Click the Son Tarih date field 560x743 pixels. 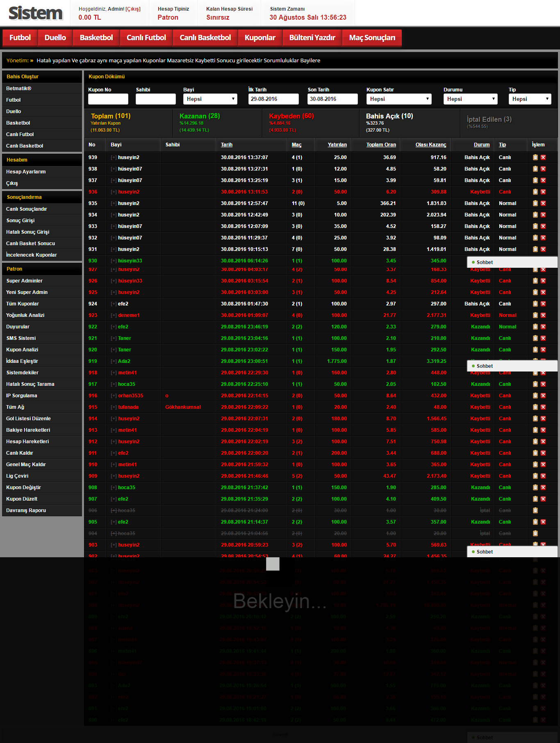tap(332, 99)
